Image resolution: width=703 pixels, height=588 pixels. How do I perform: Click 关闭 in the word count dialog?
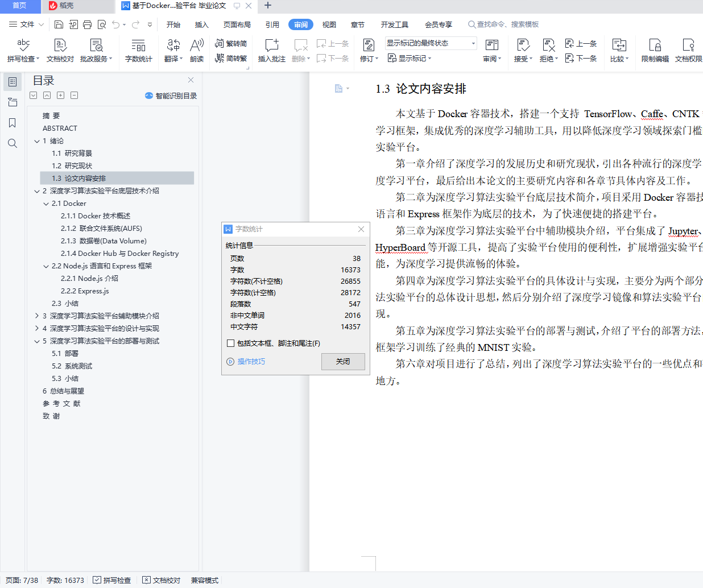click(x=343, y=362)
